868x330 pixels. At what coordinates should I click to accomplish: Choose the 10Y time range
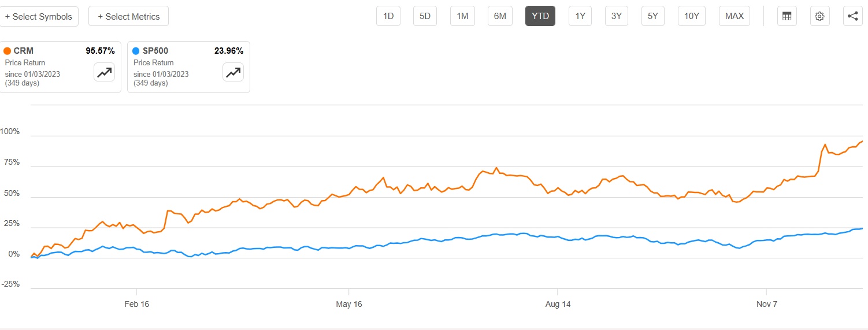click(692, 16)
